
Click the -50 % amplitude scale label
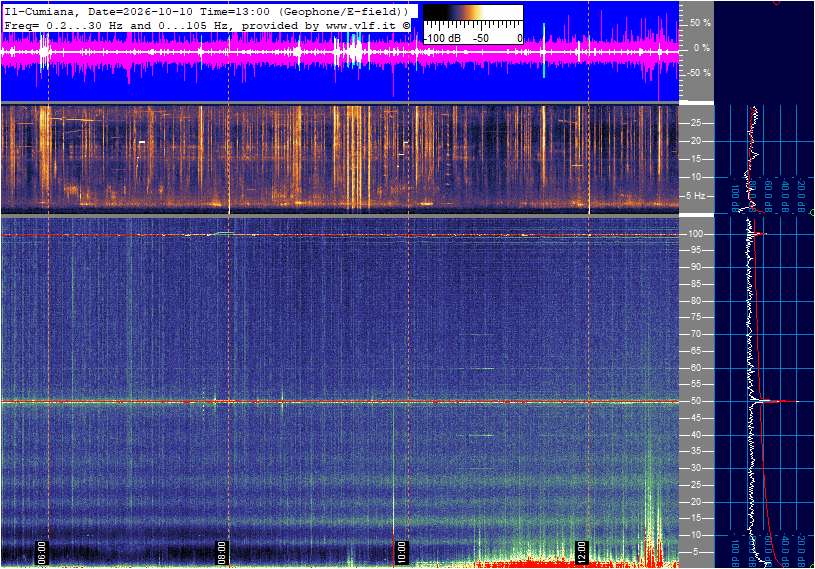699,73
